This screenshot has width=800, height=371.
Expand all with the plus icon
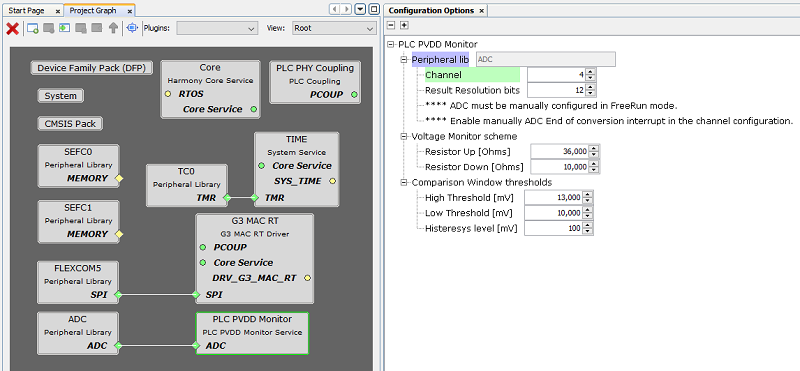(404, 25)
